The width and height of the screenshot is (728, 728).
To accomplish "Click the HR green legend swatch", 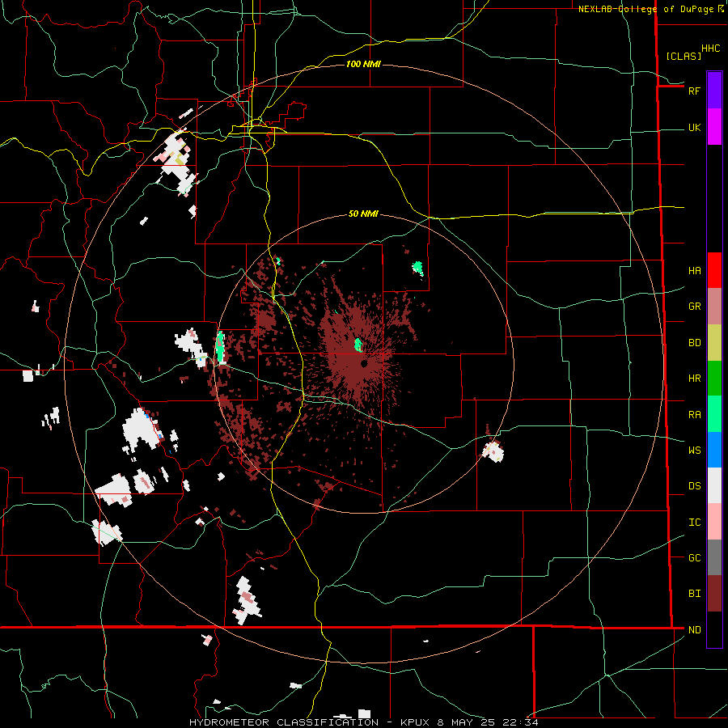I will click(x=714, y=379).
